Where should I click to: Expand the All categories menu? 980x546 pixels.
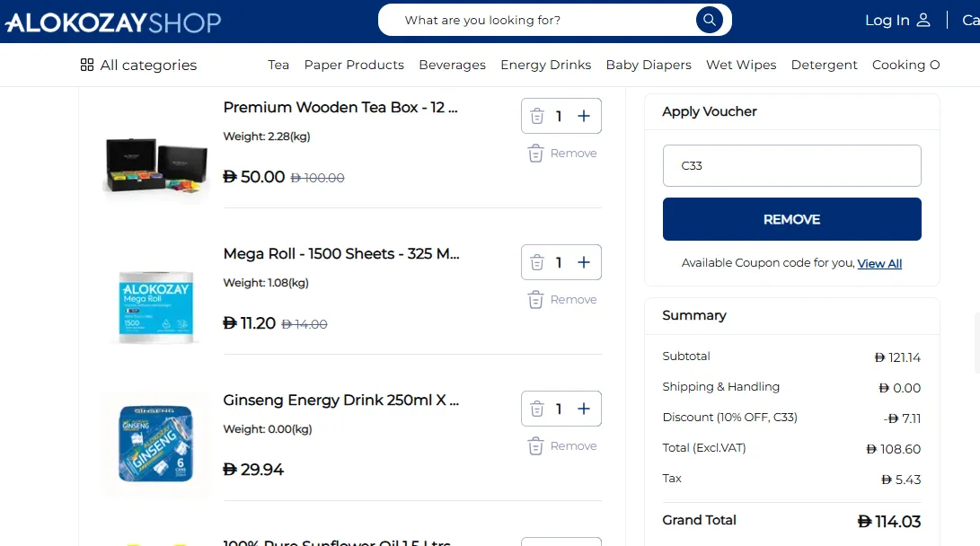138,65
